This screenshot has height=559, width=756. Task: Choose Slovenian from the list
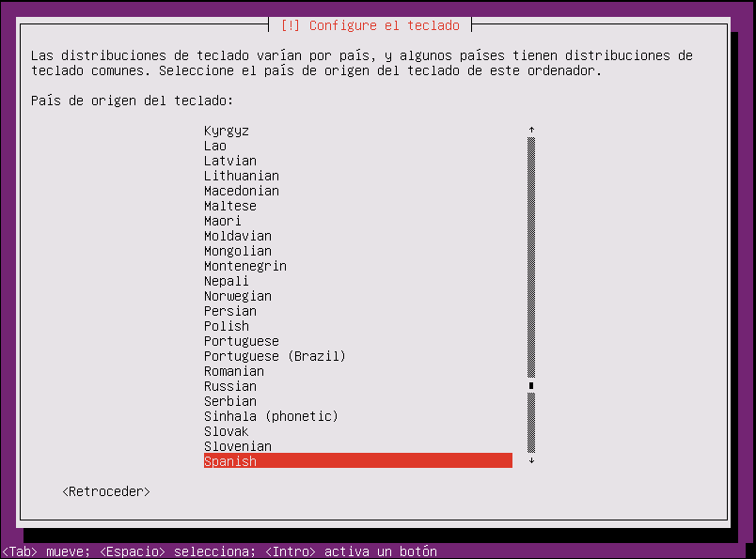pyautogui.click(x=238, y=446)
